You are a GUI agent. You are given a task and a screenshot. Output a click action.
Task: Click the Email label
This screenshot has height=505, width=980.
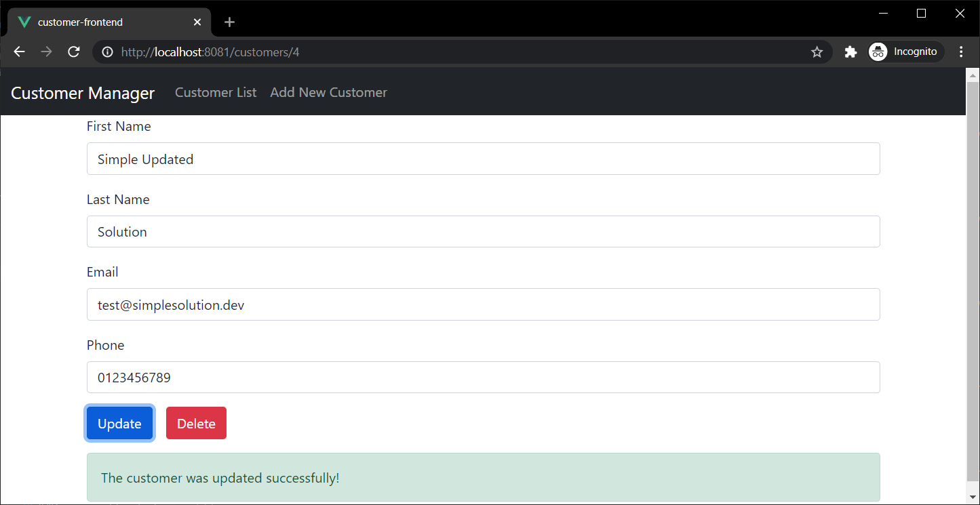tap(102, 272)
